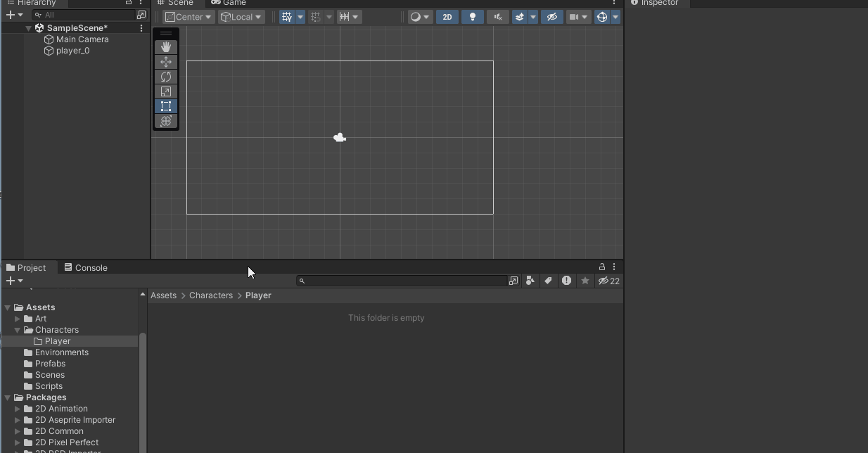Toggle scene audio mute button
The height and width of the screenshot is (453, 868).
click(x=498, y=17)
